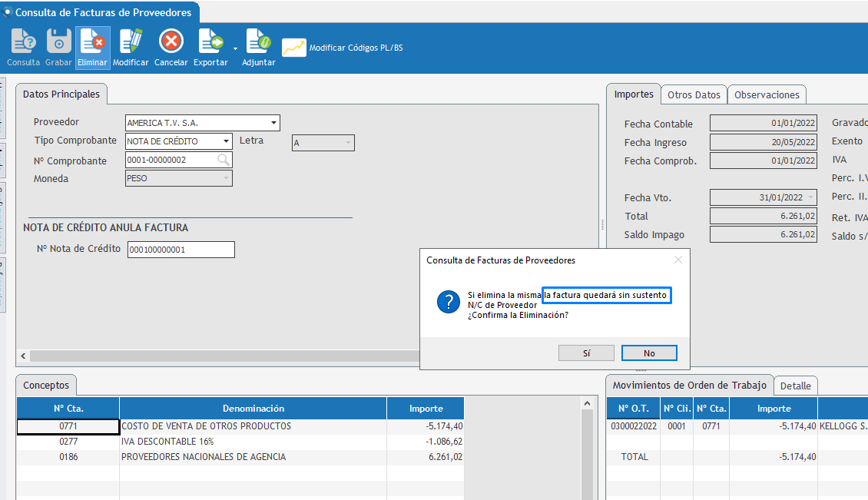Confirm deletion with the Sí button
The height and width of the screenshot is (500, 868).
(x=586, y=353)
